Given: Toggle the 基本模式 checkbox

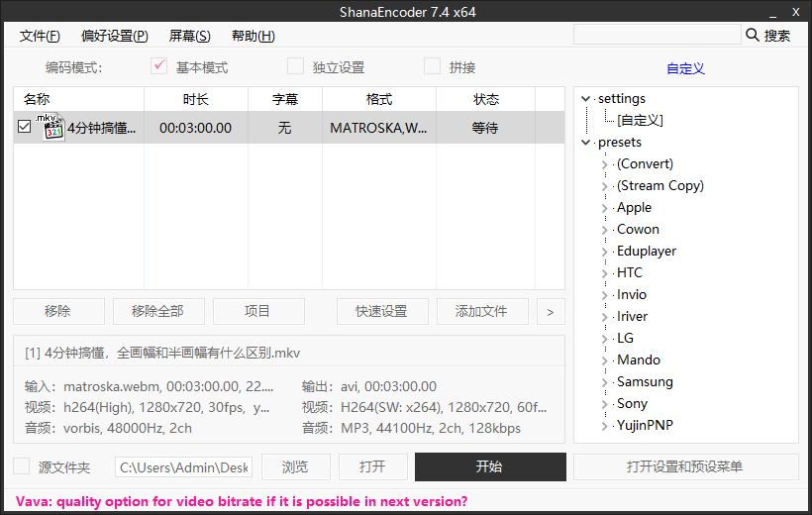Looking at the screenshot, I should point(159,66).
